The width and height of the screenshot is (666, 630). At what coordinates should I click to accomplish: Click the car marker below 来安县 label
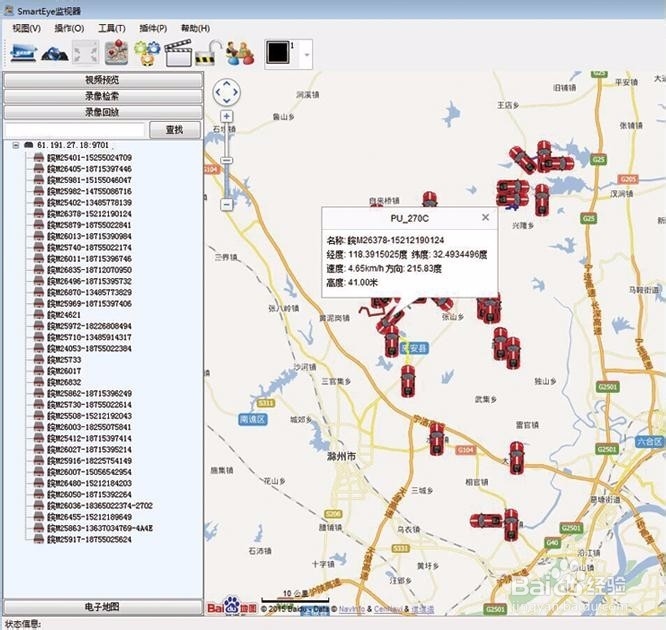[x=408, y=381]
